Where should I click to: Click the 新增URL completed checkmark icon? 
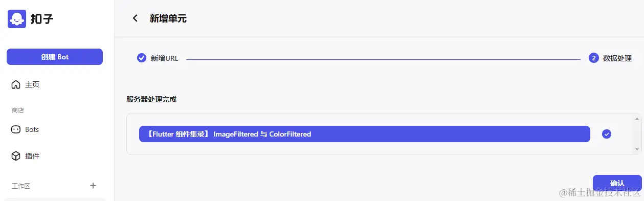142,58
